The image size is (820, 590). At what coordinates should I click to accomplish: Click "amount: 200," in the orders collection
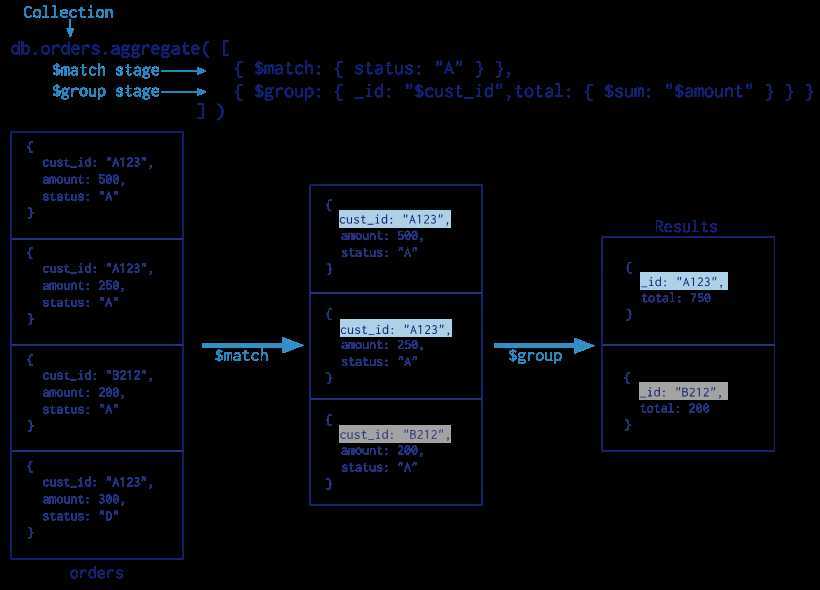pyautogui.click(x=84, y=393)
